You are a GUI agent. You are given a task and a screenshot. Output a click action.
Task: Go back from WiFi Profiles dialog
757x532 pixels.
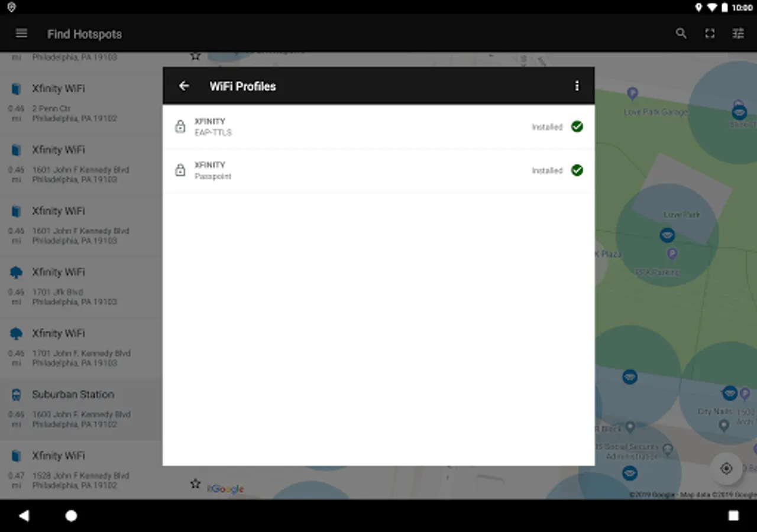(x=184, y=86)
